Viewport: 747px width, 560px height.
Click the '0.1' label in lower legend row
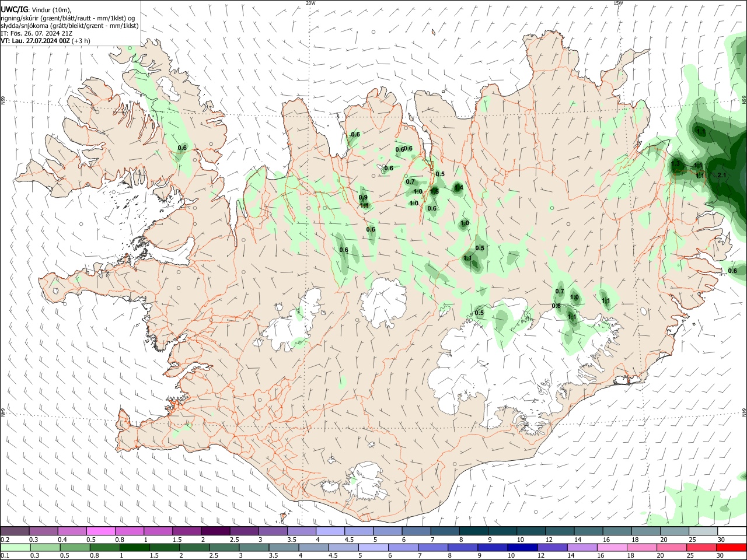point(5,555)
